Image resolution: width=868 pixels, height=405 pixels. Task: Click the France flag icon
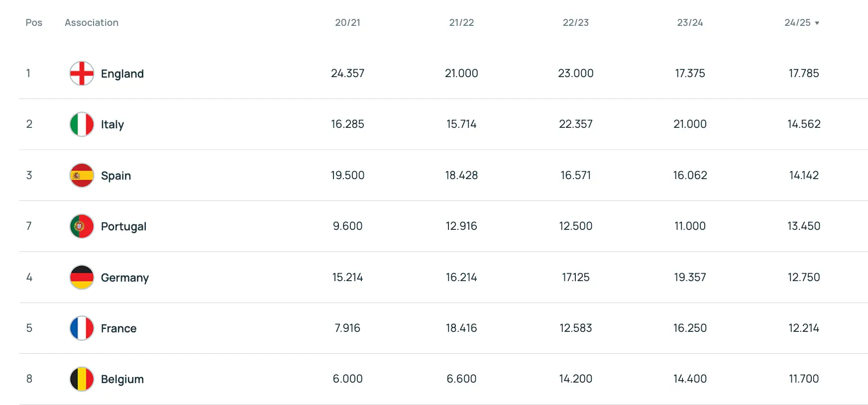click(x=82, y=328)
